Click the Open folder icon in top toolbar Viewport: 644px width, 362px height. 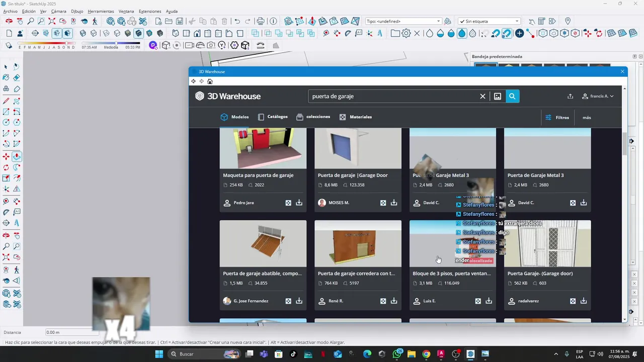coord(169,21)
